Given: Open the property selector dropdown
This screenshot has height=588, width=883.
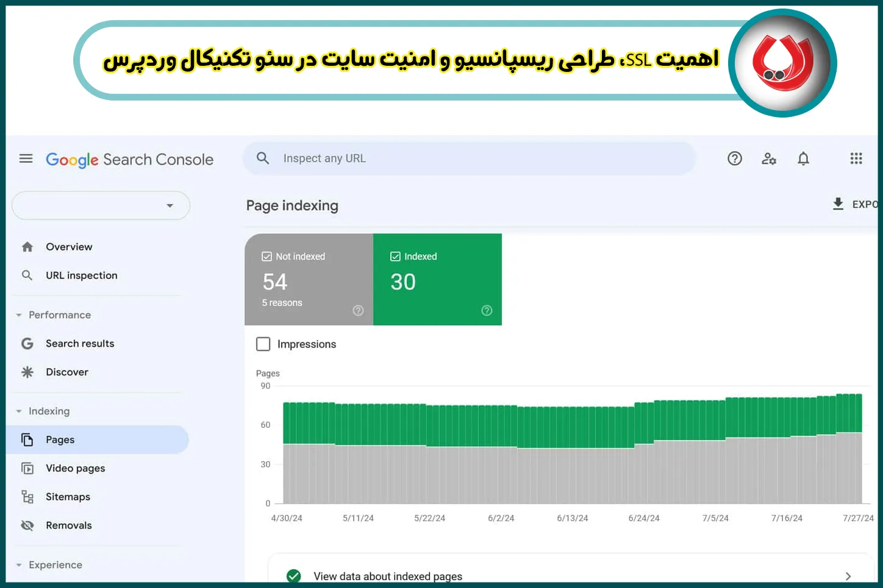Looking at the screenshot, I should (x=171, y=205).
